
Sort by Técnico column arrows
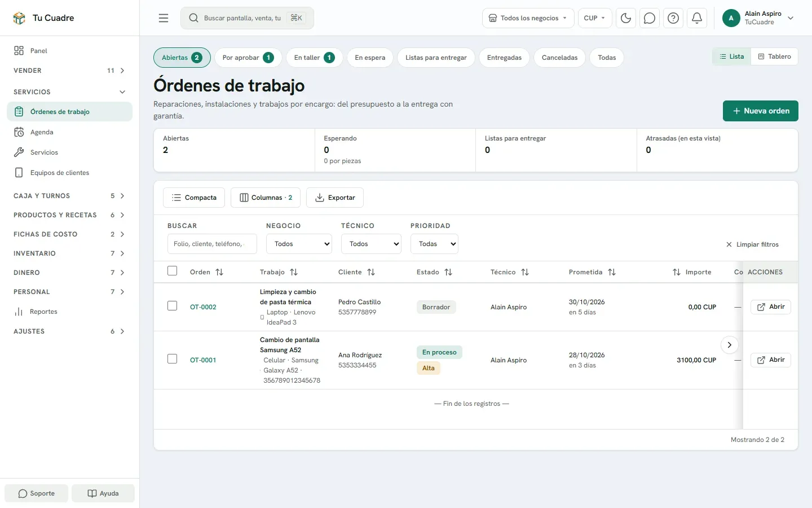tap(525, 272)
